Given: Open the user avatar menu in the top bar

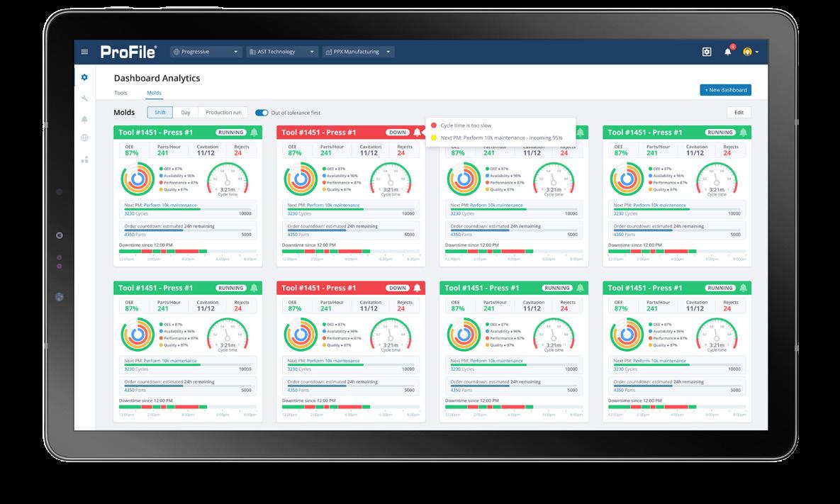Looking at the screenshot, I should [750, 52].
